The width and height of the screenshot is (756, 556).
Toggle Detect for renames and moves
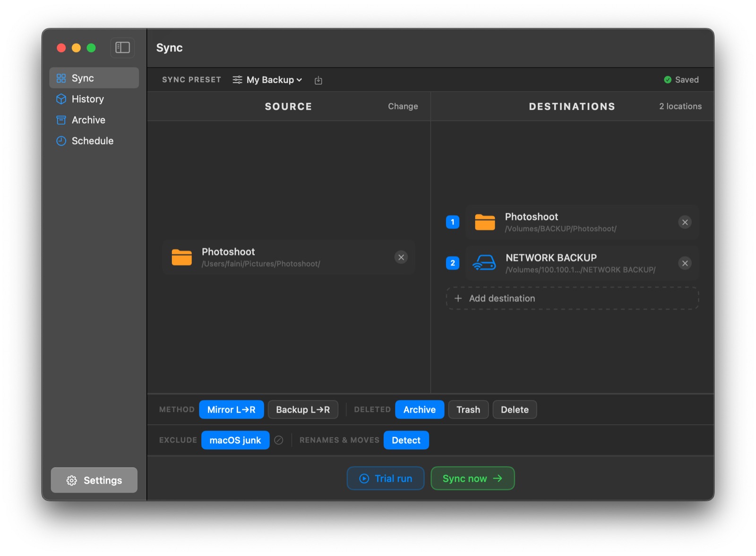pos(406,440)
